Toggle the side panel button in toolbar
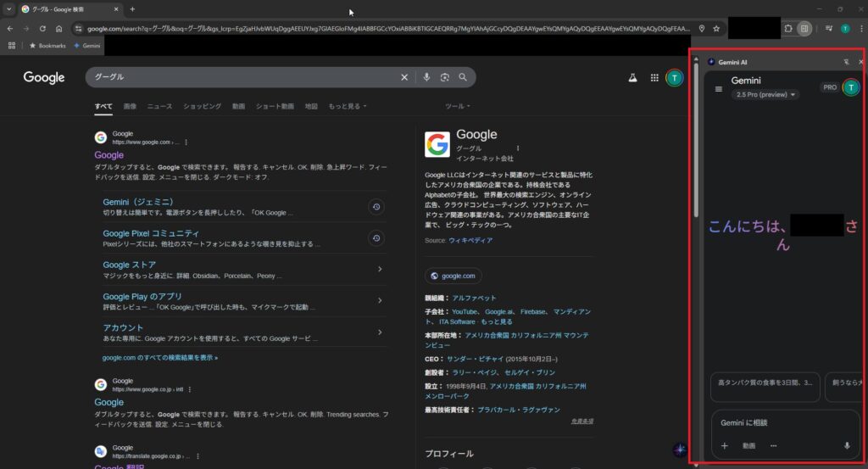868x469 pixels. (804, 28)
